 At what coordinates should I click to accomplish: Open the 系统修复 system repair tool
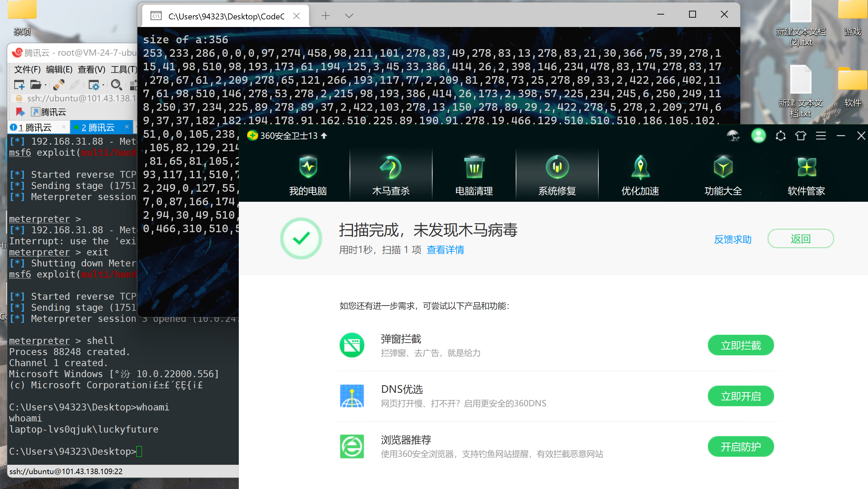point(557,175)
